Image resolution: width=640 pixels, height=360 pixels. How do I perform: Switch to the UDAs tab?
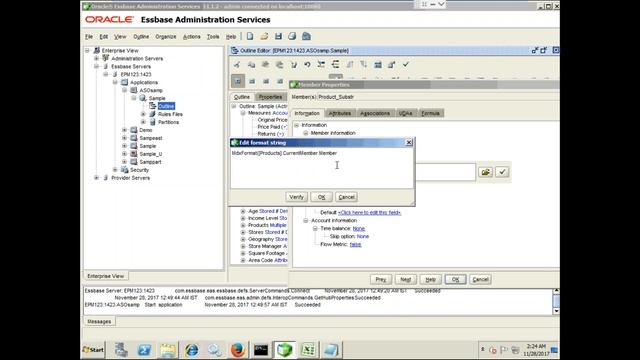[x=405, y=113]
